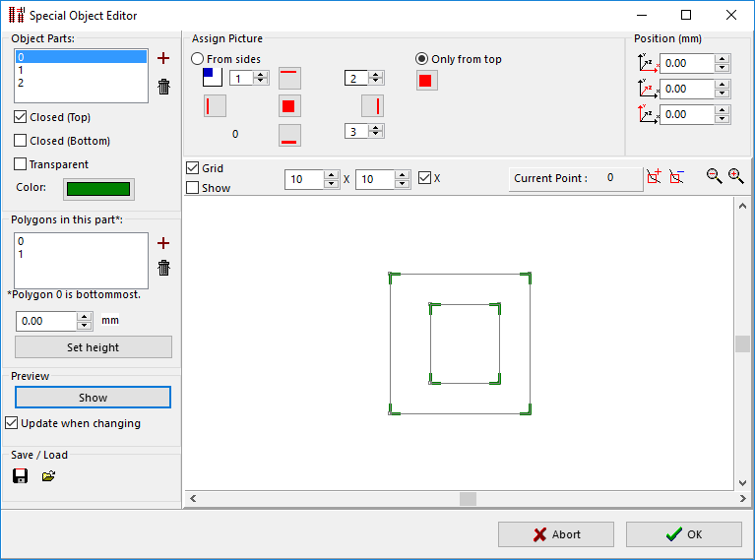Click the canvas scroll right arrow

pos(743,498)
